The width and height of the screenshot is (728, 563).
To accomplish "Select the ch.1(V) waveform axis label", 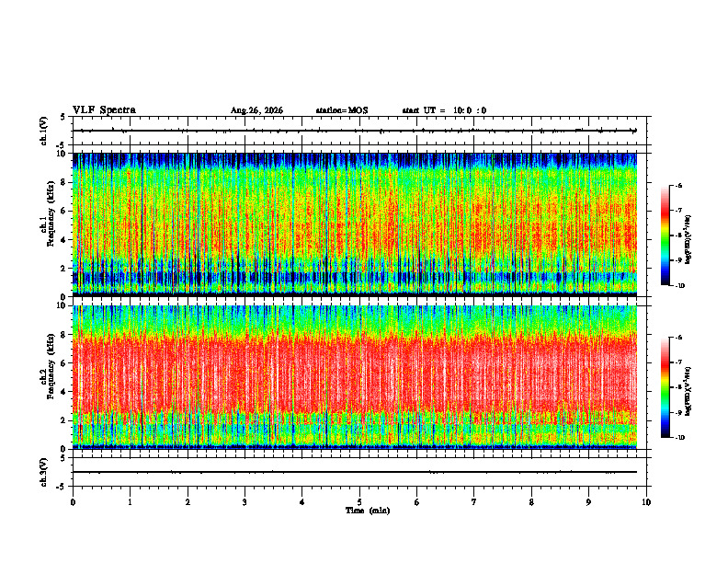I will click(43, 131).
